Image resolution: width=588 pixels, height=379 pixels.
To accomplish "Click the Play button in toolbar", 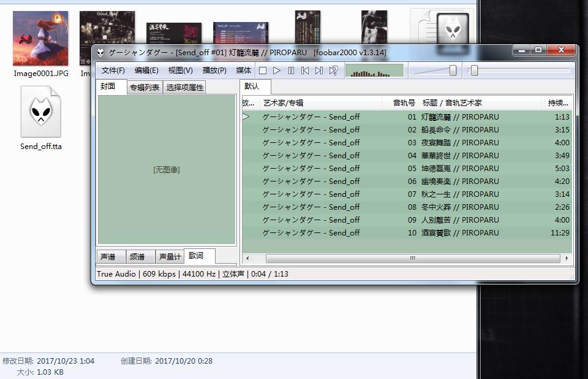I will click(x=277, y=71).
